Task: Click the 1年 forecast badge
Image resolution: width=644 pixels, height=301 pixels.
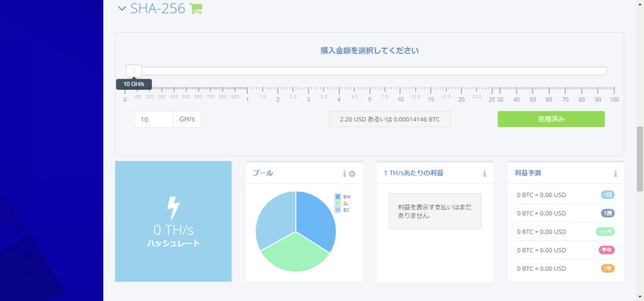Action: coord(608,268)
